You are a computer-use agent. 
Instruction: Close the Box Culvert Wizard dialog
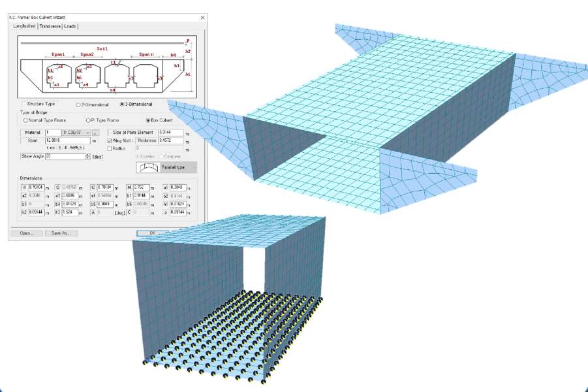(202, 18)
